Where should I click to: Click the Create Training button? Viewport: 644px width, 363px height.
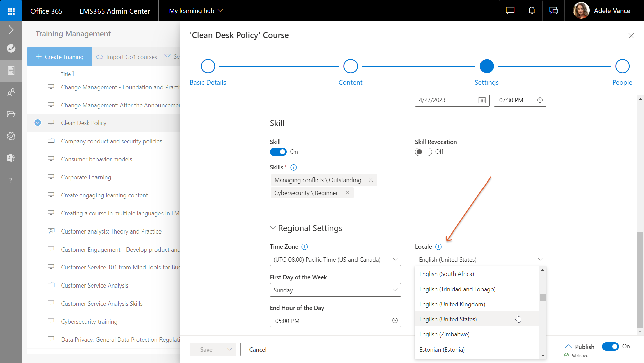click(x=60, y=57)
